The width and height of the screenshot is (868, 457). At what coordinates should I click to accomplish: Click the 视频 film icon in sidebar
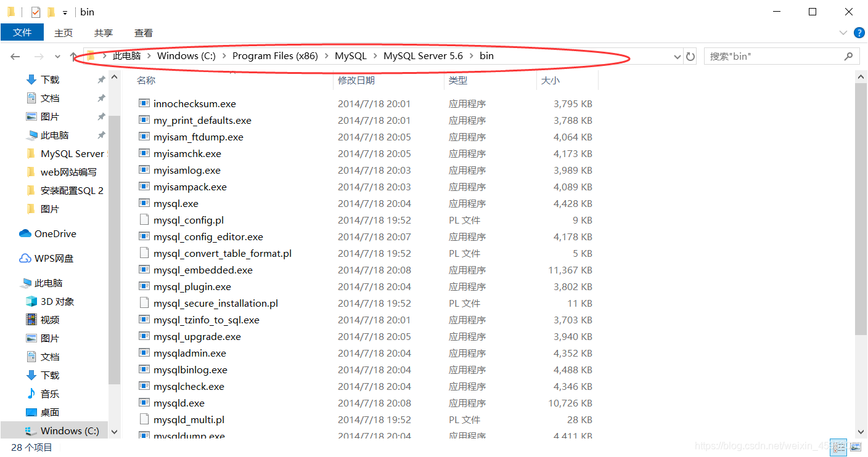click(31, 320)
